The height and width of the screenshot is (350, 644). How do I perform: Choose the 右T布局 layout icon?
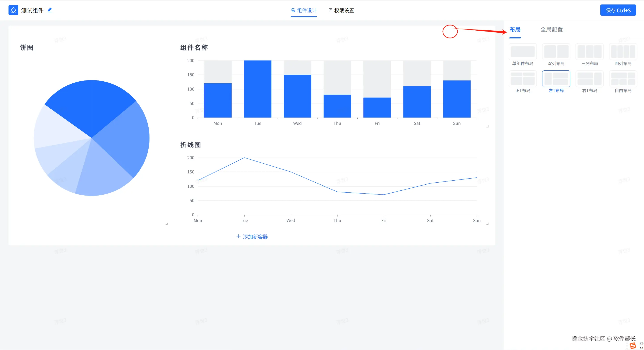[589, 79]
